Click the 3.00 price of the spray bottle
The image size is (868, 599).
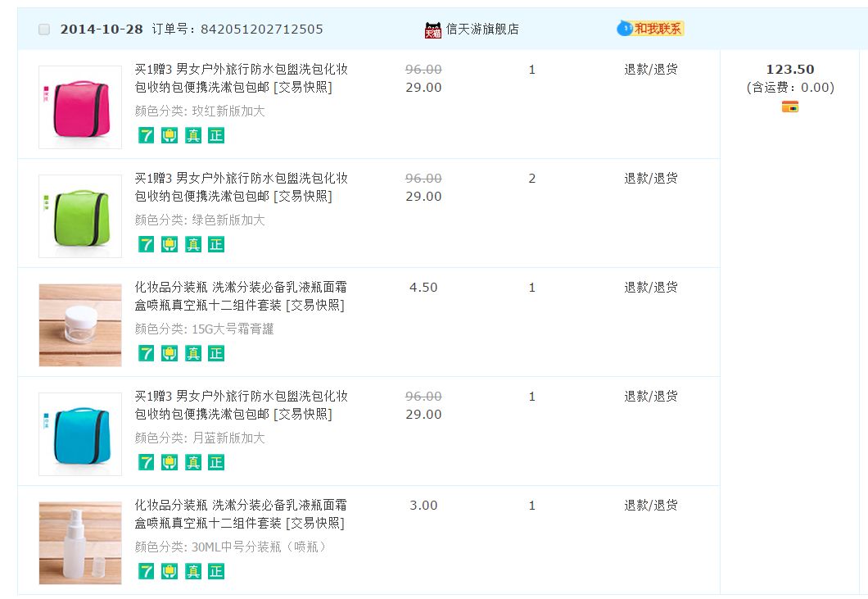[423, 506]
